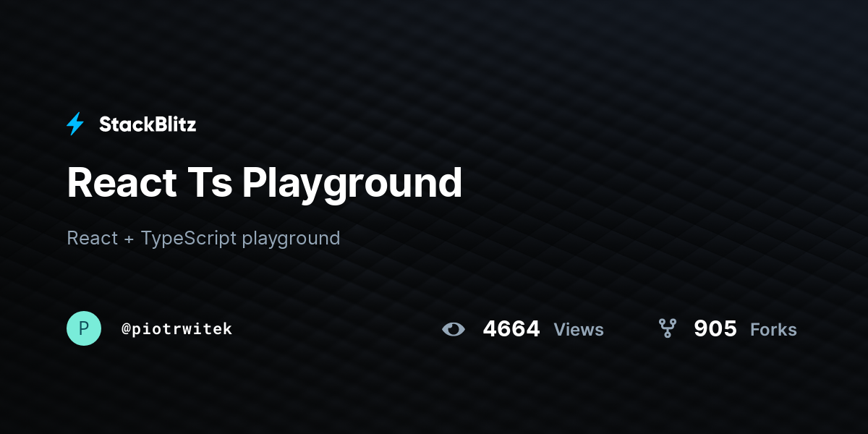
Task: Click the 4664 view count number
Action: (x=511, y=329)
